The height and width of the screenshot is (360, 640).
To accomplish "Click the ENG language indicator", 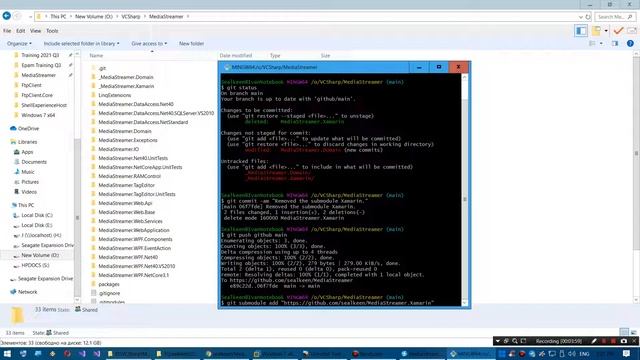I will click(x=584, y=353).
